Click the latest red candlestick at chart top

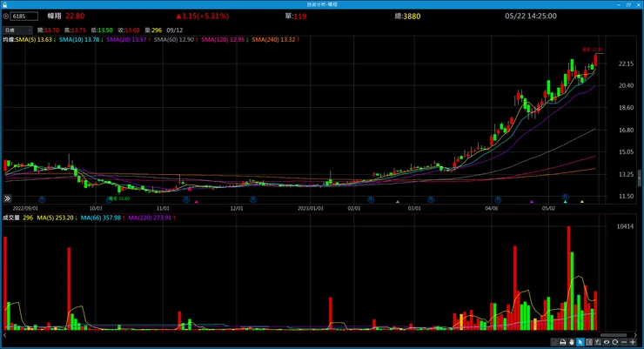click(x=595, y=60)
